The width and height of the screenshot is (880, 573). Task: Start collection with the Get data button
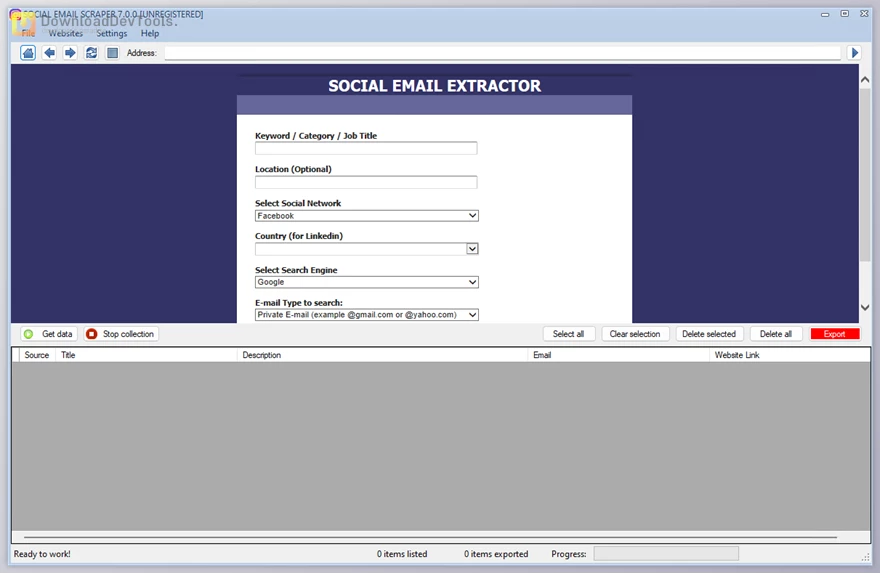click(x=49, y=334)
